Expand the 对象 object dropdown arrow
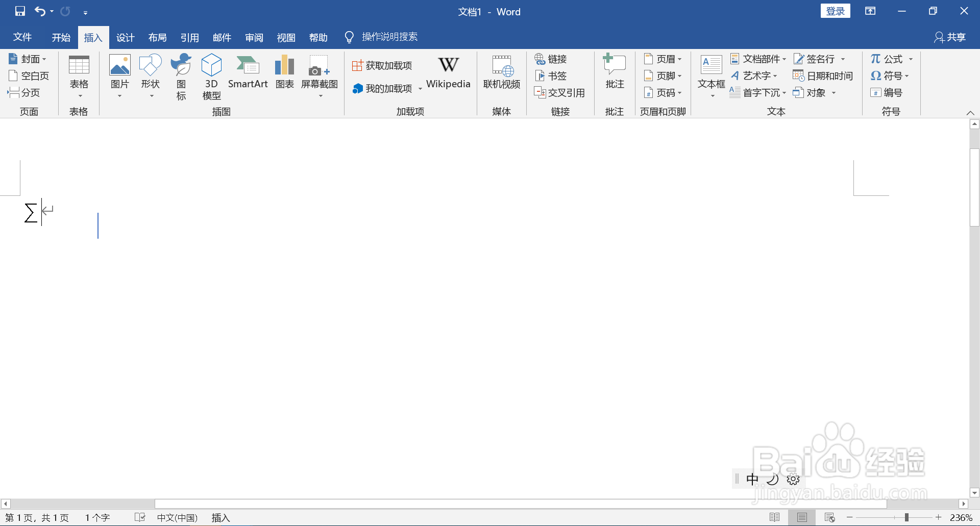 [x=834, y=92]
